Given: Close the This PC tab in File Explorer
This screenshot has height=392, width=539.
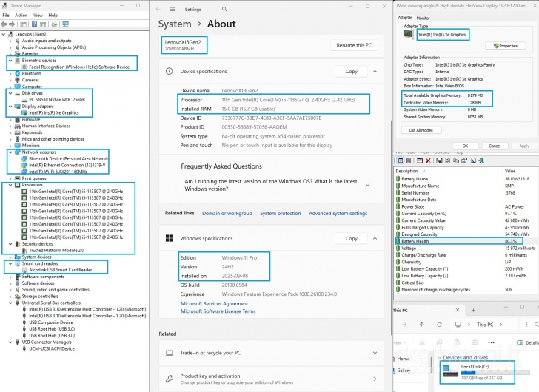Looking at the screenshot, I should point(458,310).
